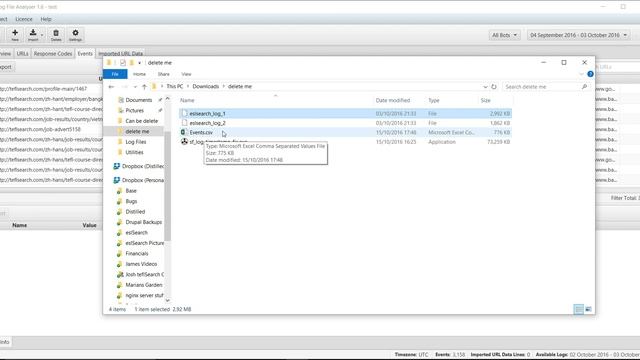Click the profile-main/1467 URL row
The image size is (640, 360).
pos(51,89)
